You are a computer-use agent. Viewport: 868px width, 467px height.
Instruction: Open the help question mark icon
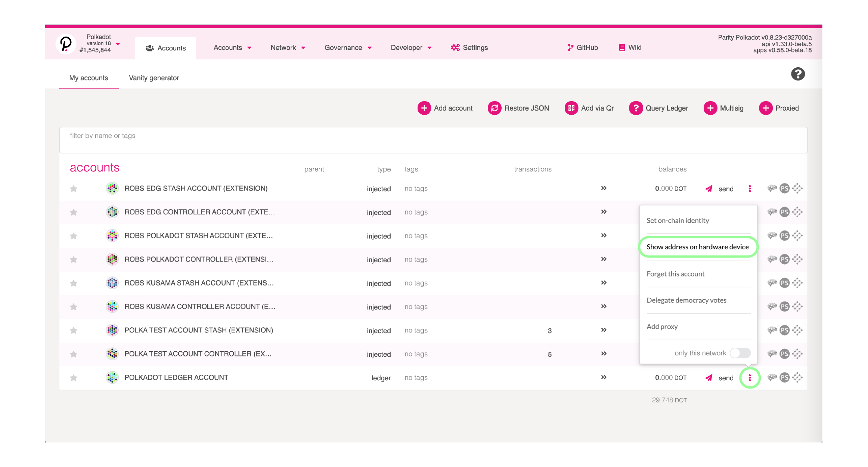pyautogui.click(x=798, y=74)
